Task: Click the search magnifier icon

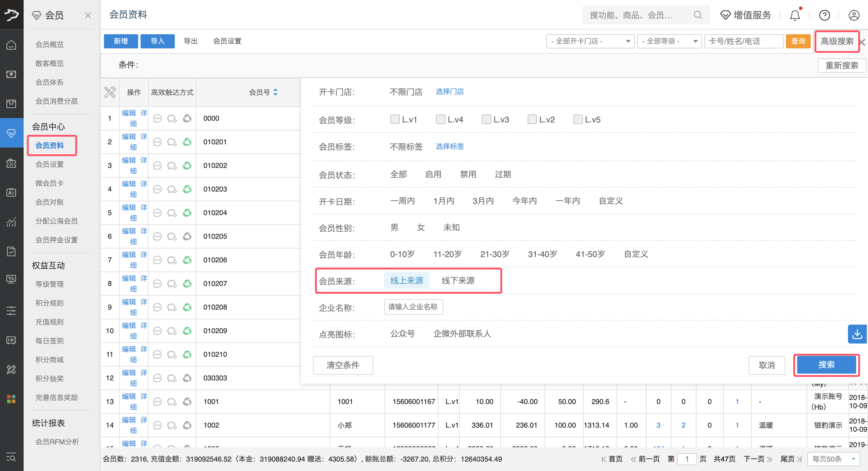Action: point(698,15)
